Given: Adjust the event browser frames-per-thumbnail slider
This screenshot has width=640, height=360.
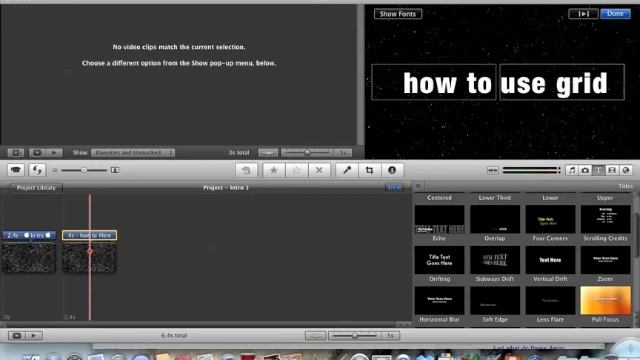Looking at the screenshot, I should [x=307, y=153].
